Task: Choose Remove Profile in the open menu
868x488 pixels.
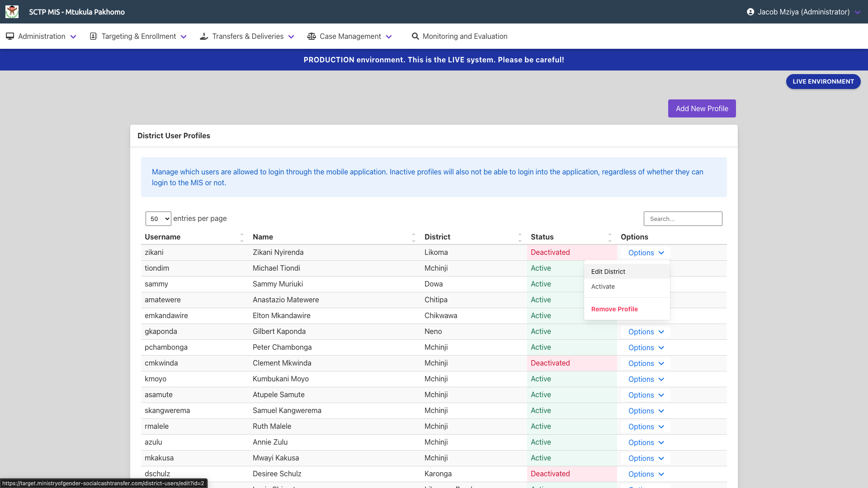Action: pyautogui.click(x=614, y=309)
